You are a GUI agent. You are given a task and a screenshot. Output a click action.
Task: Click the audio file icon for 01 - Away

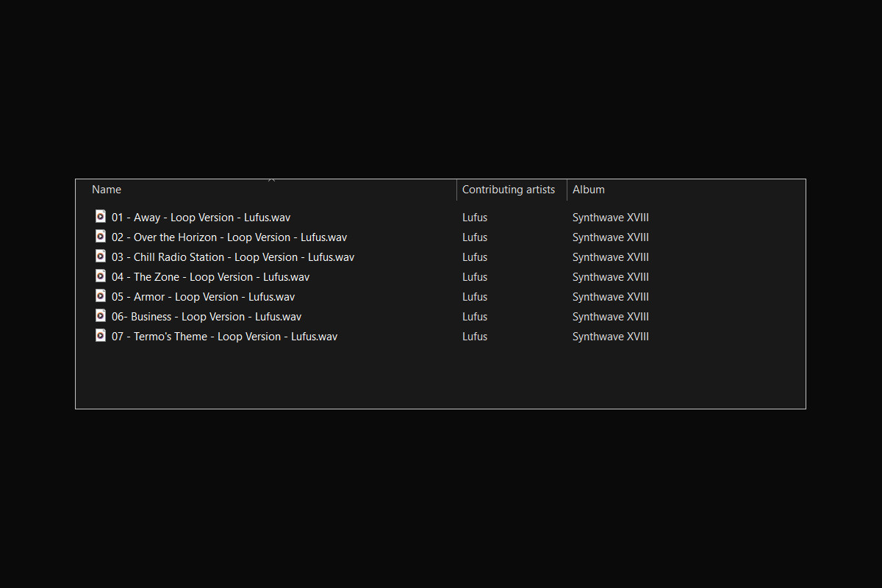101,217
